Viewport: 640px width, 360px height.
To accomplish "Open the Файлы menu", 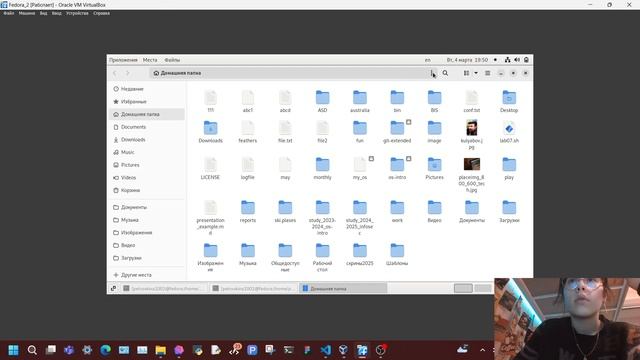I will coord(172,60).
